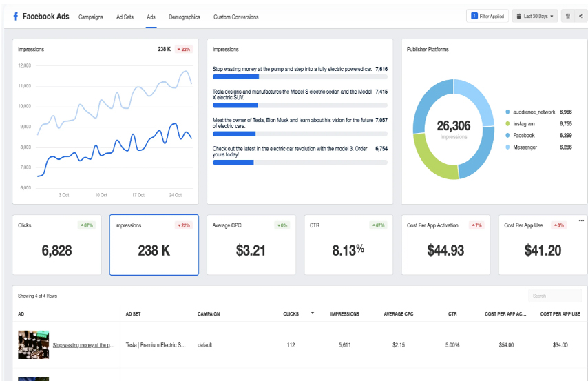Click the donut chart center 26,306 value
This screenshot has width=588, height=381.
(x=453, y=126)
